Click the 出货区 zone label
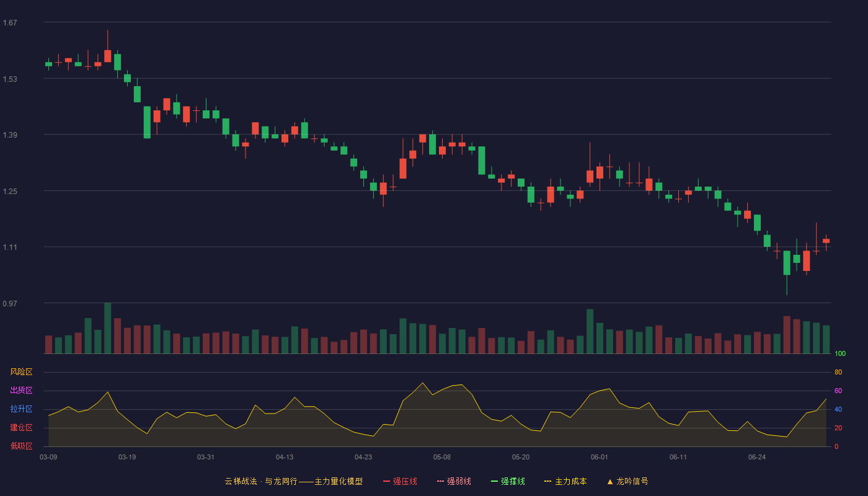The image size is (868, 496). point(21,391)
